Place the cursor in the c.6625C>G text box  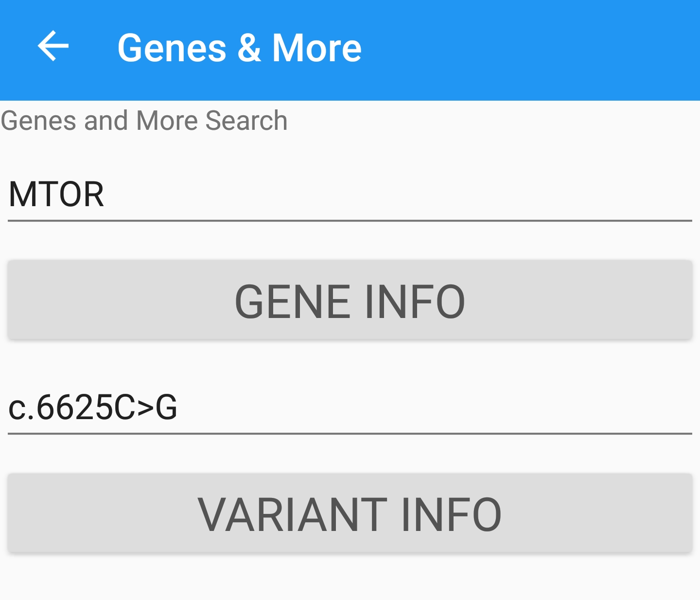[349, 407]
